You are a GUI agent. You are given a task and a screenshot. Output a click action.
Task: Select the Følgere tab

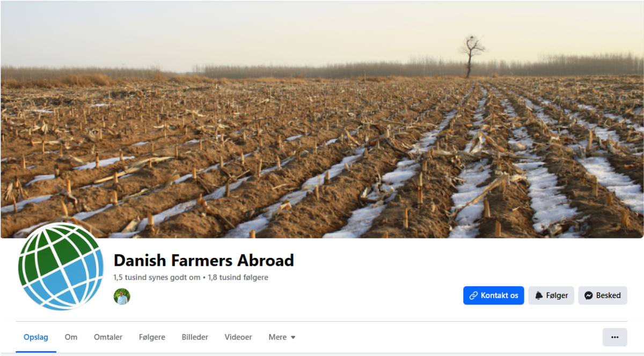tap(152, 337)
